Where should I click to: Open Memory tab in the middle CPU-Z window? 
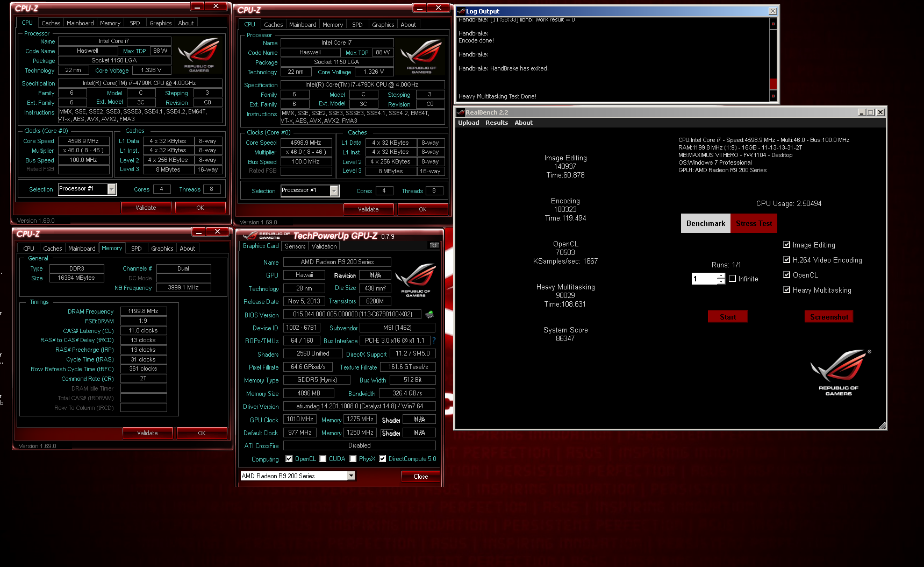[333, 25]
